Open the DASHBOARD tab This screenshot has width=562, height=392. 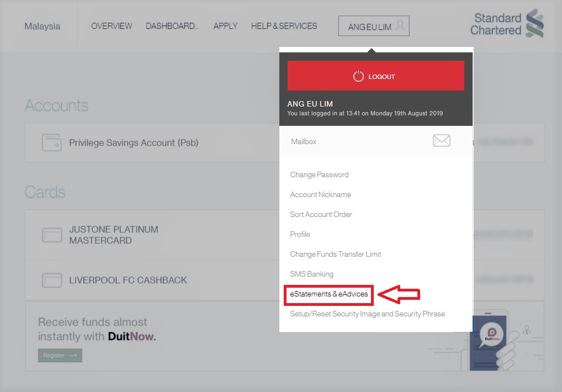coord(172,26)
